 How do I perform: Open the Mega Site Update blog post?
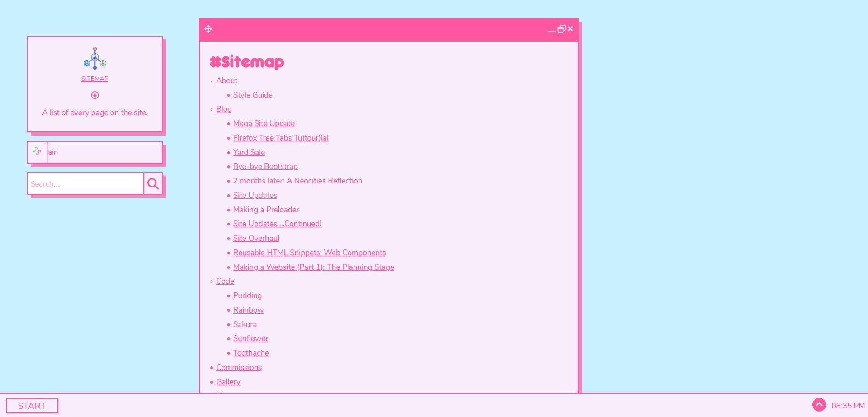tap(264, 123)
